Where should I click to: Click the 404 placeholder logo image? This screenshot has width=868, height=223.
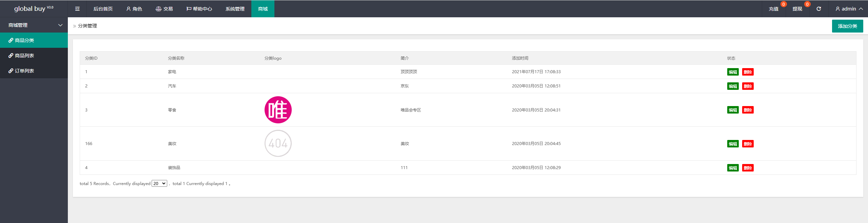[278, 143]
